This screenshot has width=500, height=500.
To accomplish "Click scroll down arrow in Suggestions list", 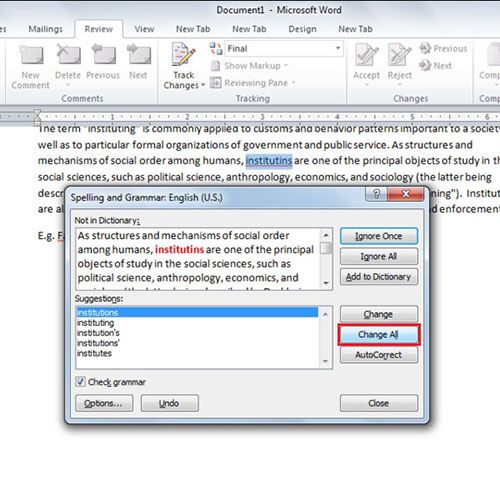I will [326, 361].
